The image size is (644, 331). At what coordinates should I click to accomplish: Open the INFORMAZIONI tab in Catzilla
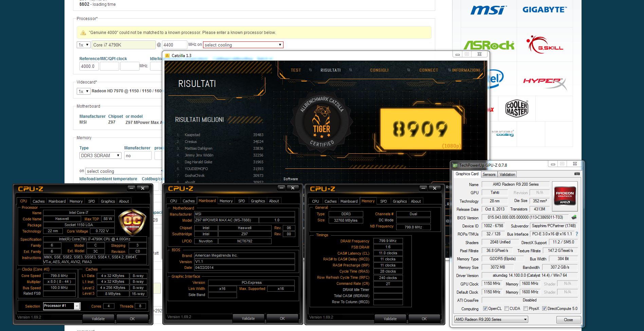(x=466, y=70)
